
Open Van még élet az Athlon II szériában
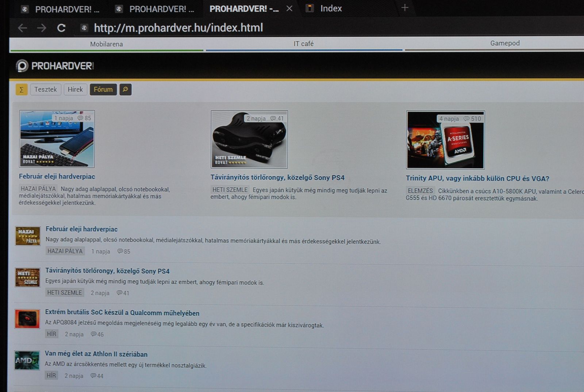point(96,354)
